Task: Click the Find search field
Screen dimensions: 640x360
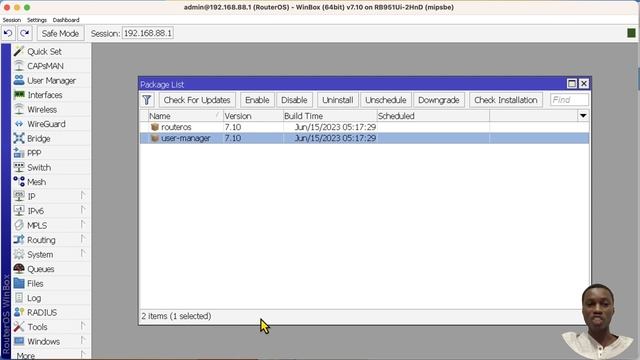Action: click(569, 100)
